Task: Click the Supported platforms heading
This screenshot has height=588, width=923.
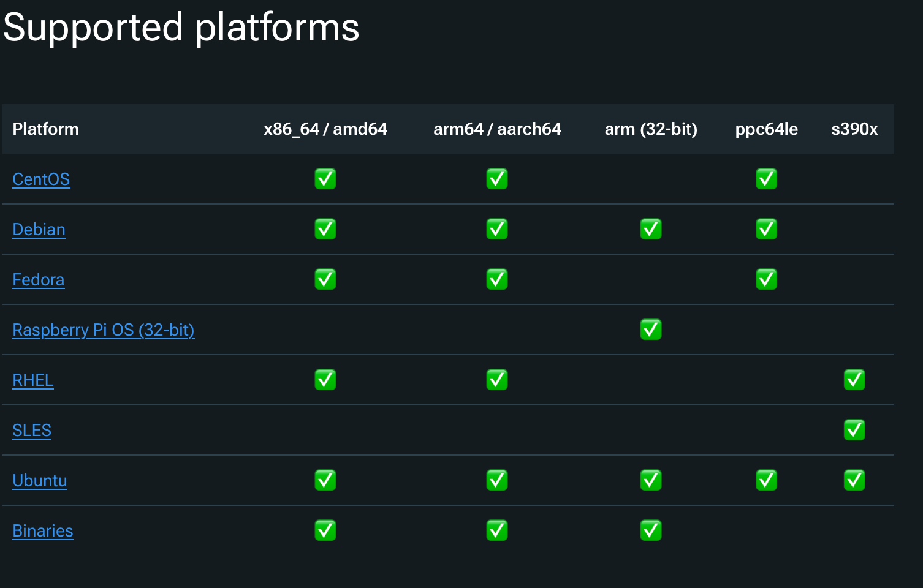Action: (x=181, y=28)
